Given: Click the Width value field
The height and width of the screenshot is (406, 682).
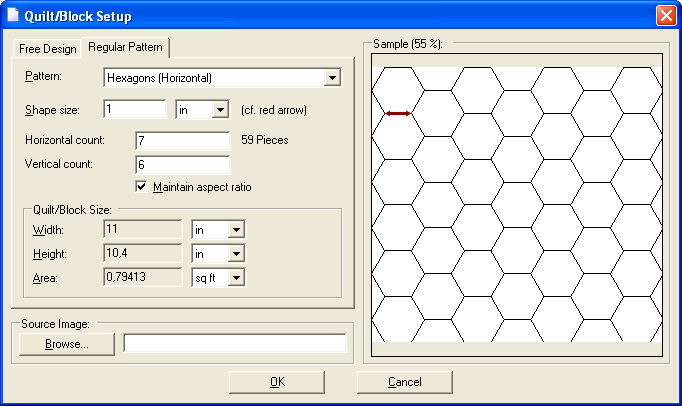Looking at the screenshot, I should coord(143,229).
